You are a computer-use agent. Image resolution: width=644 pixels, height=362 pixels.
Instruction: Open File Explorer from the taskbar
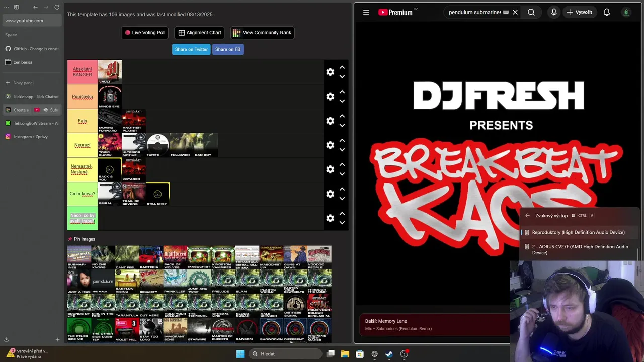coord(345,354)
